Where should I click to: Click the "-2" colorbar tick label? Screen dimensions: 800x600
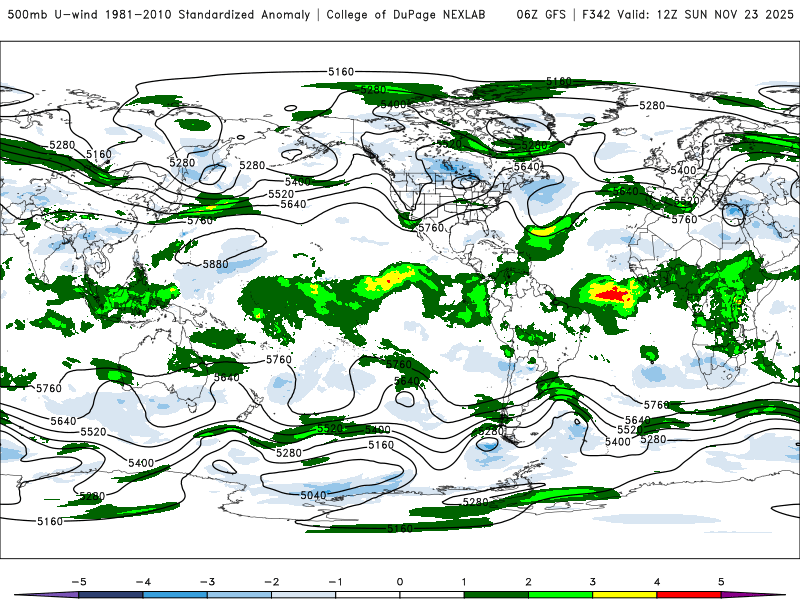[271, 582]
